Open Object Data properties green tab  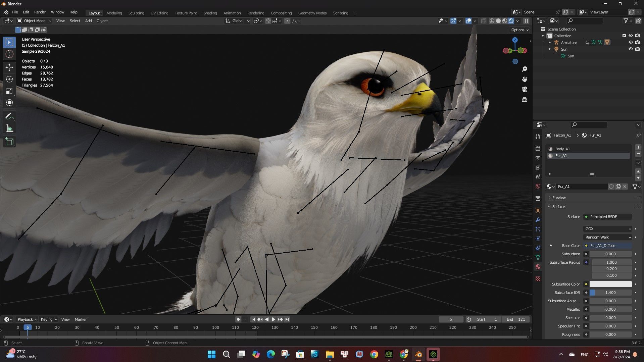(x=538, y=257)
